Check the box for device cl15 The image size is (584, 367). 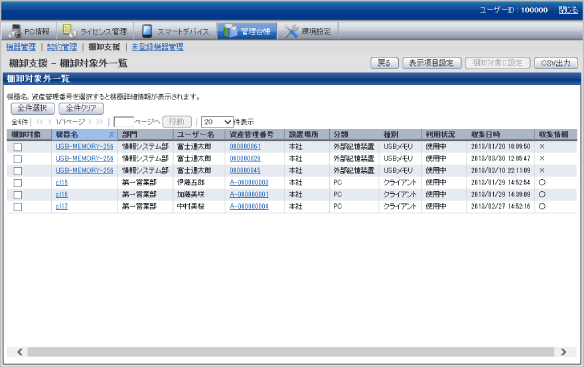point(18,183)
